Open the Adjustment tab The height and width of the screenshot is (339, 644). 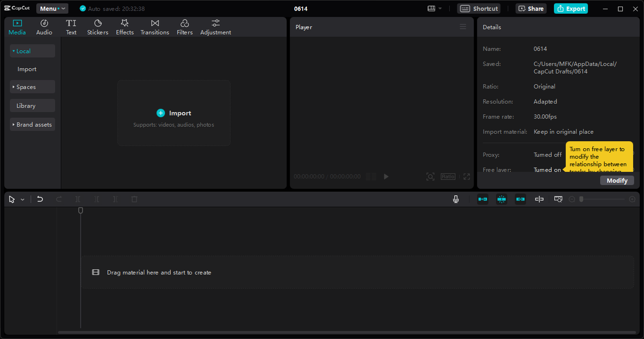click(216, 27)
